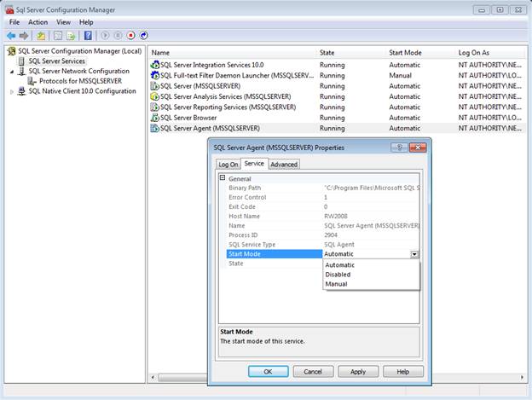532x400 pixels.
Task: Click the app icon in title bar
Action: (9, 10)
